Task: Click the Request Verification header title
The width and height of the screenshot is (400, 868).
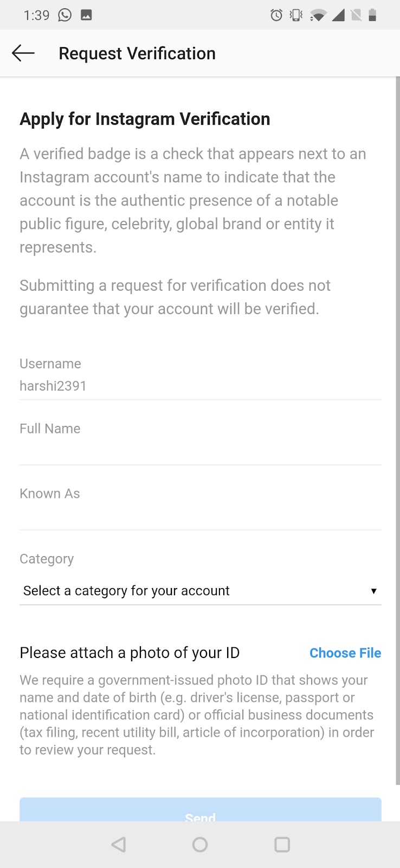Action: (137, 53)
